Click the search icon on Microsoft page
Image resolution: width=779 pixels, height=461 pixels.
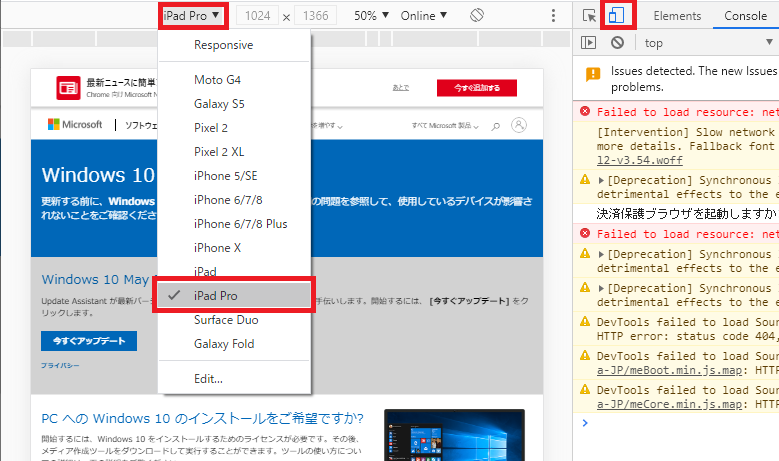(x=495, y=126)
